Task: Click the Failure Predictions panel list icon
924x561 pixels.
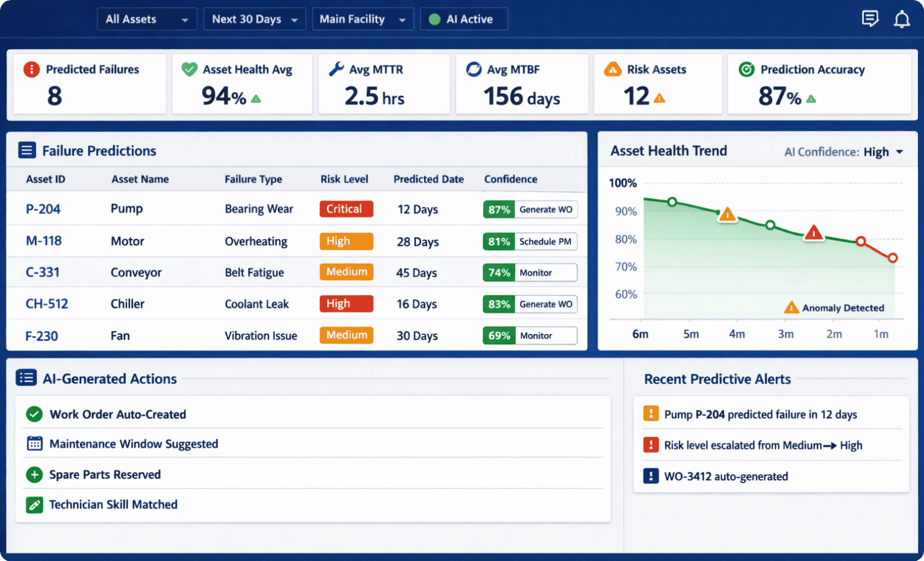Action: point(27,150)
